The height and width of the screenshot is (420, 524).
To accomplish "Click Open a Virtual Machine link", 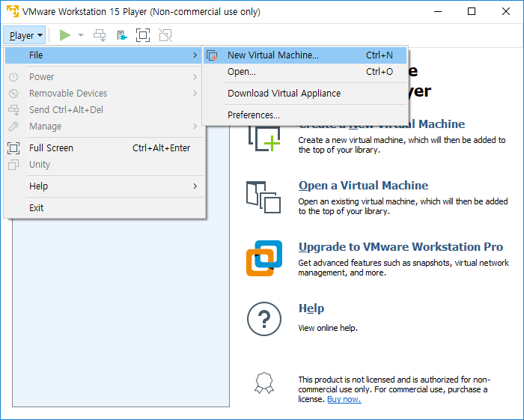I will (x=363, y=186).
